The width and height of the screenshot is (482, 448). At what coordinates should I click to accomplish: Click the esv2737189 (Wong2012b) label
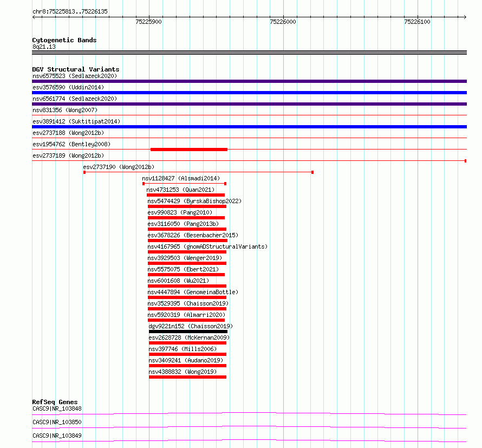pos(68,155)
